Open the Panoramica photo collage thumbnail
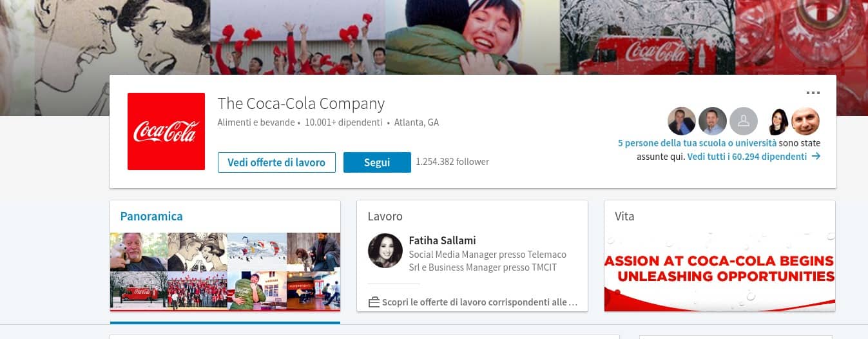Image resolution: width=868 pixels, height=339 pixels. 225,271
